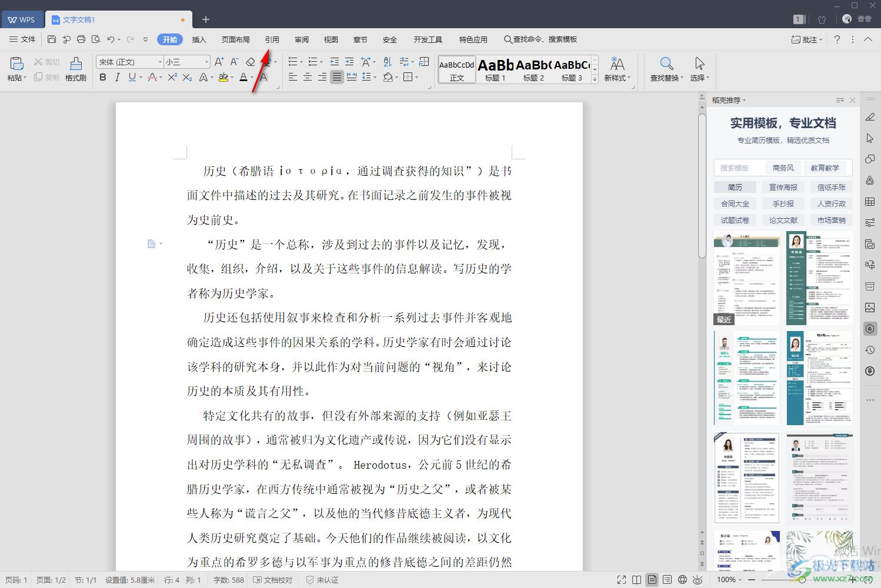This screenshot has width=881, height=588.
Task: Toggle reading layout view in status bar
Action: tap(636, 580)
